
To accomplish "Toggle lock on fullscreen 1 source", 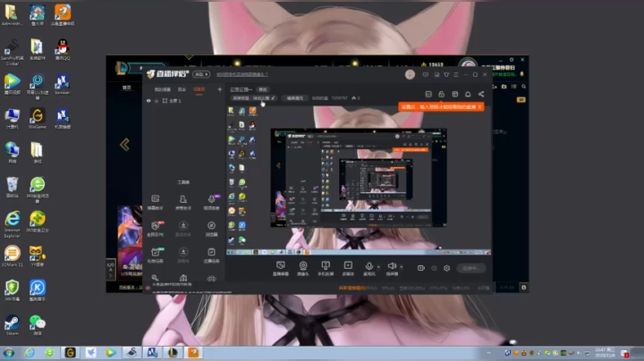I will (157, 100).
